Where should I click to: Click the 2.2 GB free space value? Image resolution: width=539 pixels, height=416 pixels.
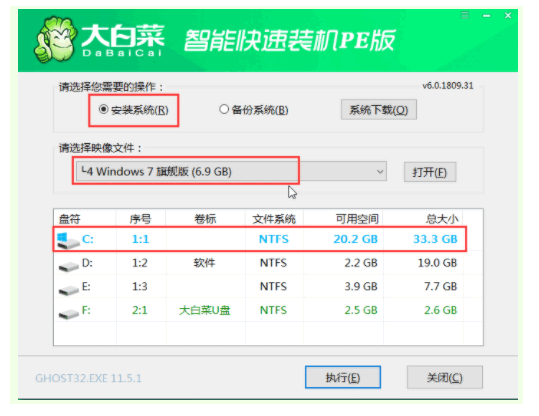361,263
